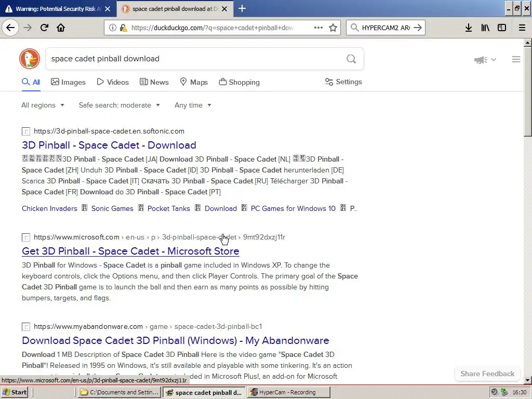The image size is (532, 399).
Task: Click the vertical scrollbar thumb
Action: (527, 91)
